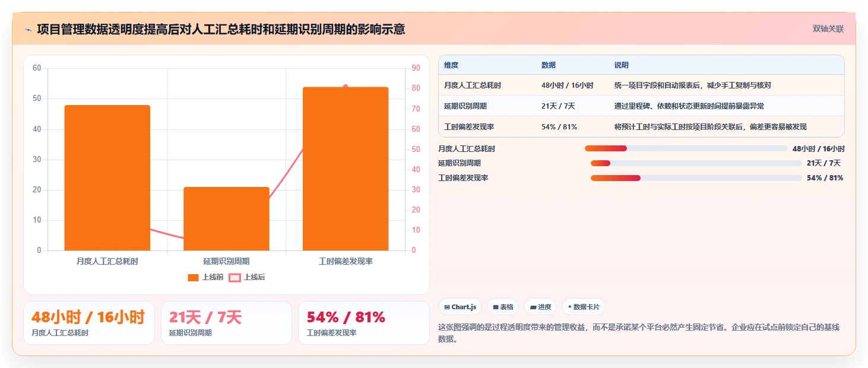Click the 延期识别周期 progress bar
The width and height of the screenshot is (868, 368).
click(x=696, y=163)
